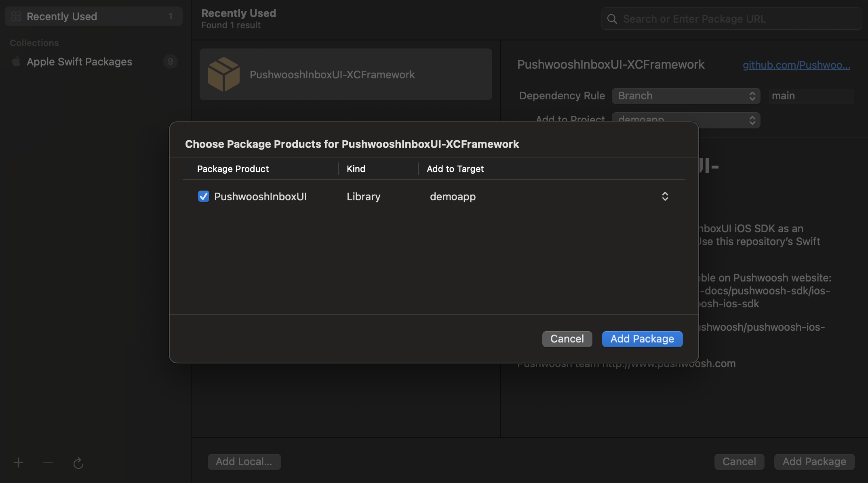Select Apple Swift Packages collection
The width and height of the screenshot is (868, 483).
click(x=80, y=61)
